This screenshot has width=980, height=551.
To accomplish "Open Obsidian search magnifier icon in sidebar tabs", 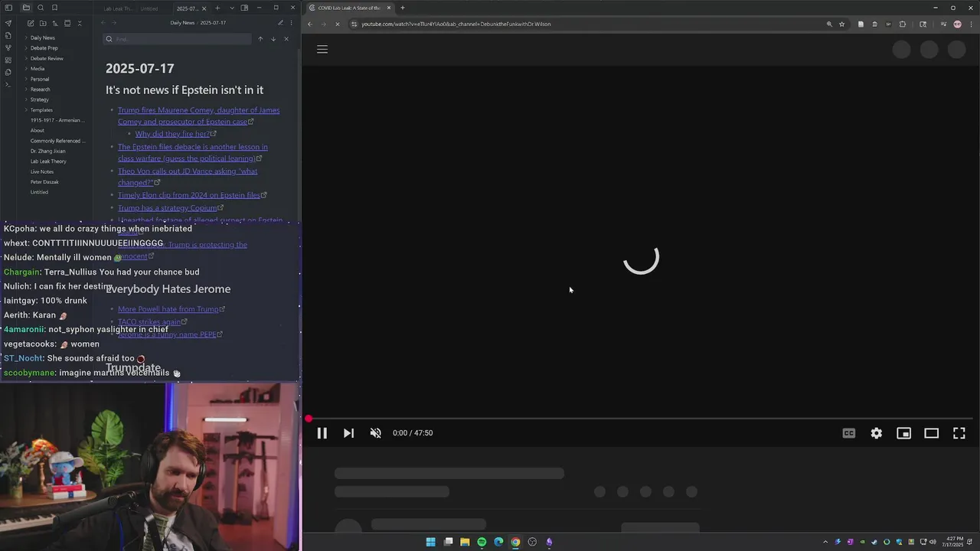I will [41, 8].
